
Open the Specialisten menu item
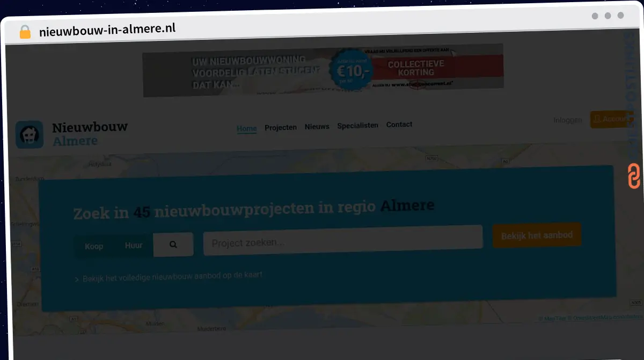357,125
